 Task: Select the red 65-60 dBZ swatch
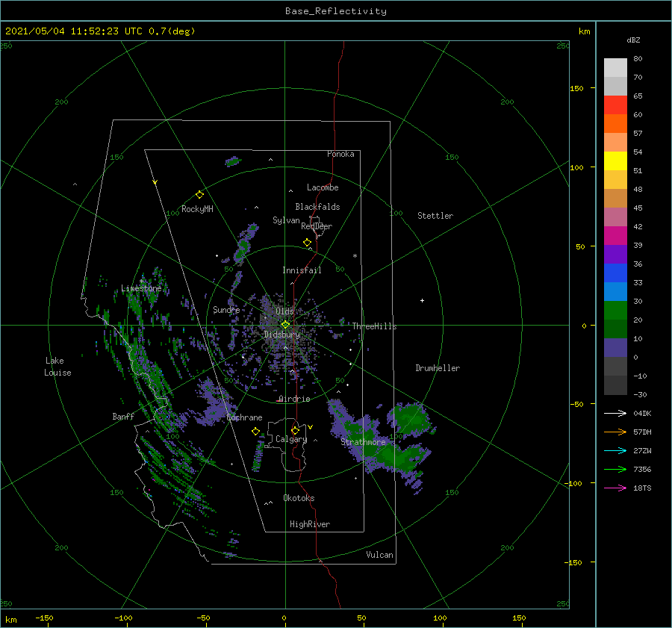[615, 105]
